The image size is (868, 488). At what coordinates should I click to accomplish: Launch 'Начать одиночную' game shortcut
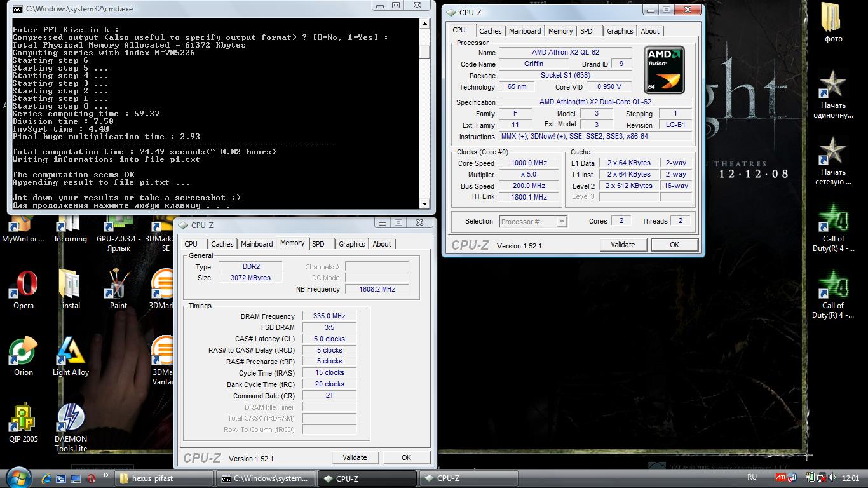point(833,95)
